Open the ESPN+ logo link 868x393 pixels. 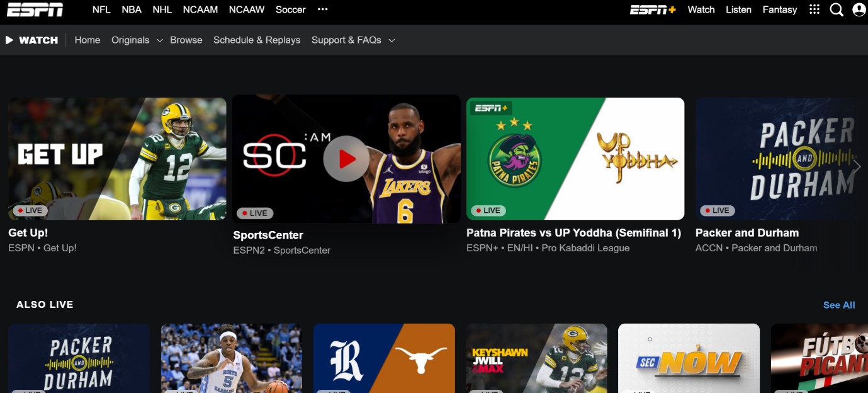[x=653, y=9]
